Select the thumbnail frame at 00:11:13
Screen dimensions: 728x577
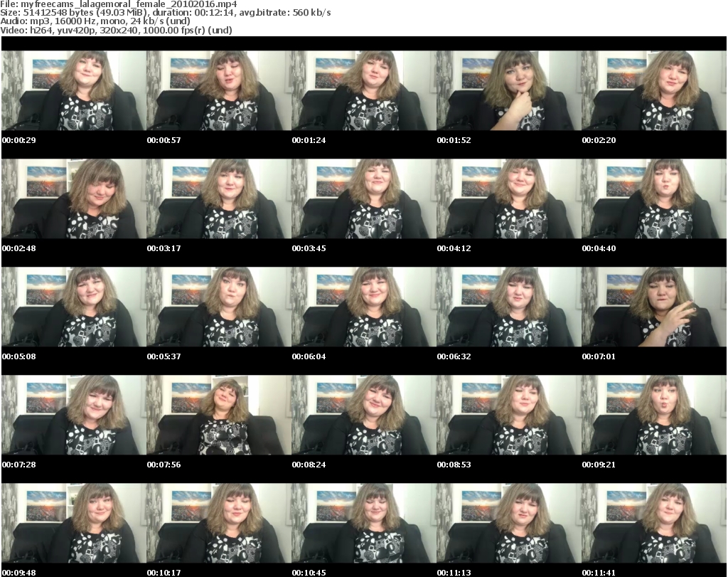(x=508, y=524)
